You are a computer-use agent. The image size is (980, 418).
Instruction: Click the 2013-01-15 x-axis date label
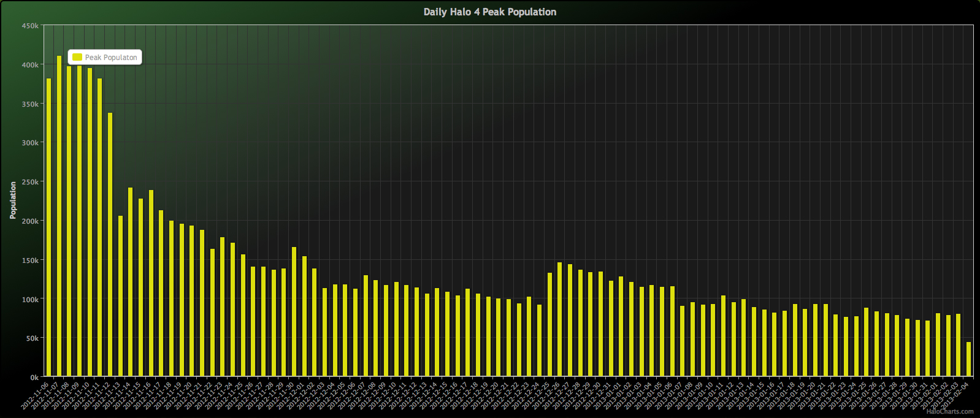point(751,395)
